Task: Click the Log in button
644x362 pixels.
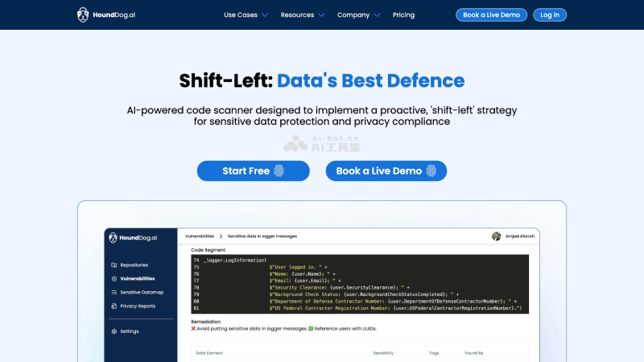Action: click(x=550, y=14)
